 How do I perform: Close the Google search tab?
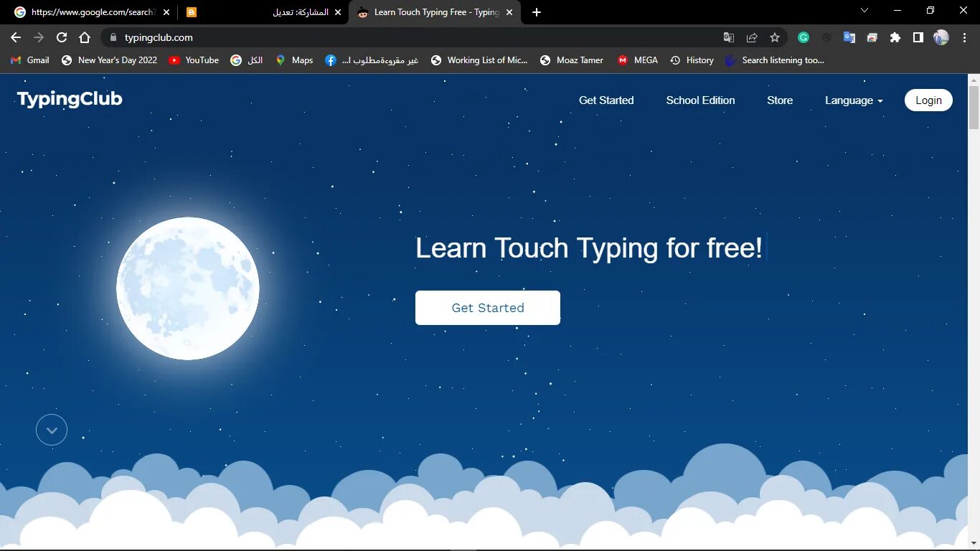(166, 12)
